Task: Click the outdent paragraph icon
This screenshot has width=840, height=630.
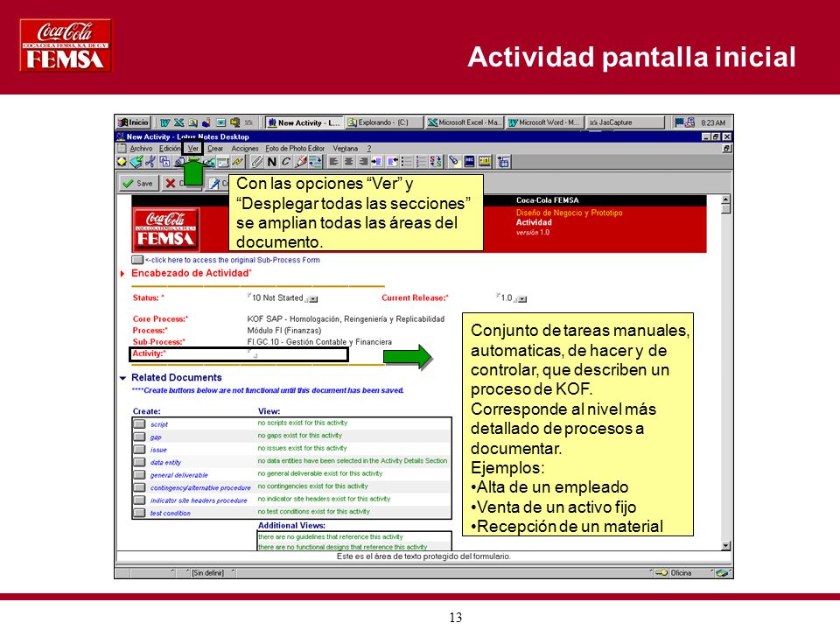Action: point(392,162)
